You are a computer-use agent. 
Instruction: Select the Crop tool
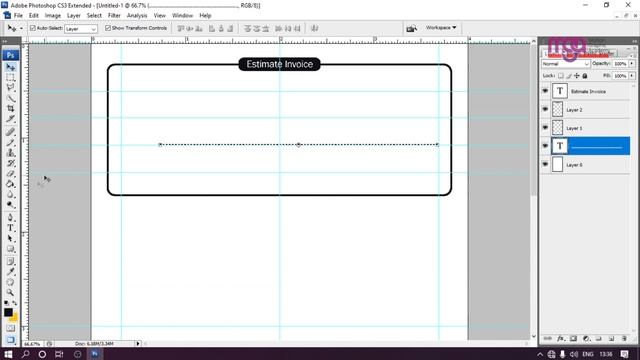[11, 109]
